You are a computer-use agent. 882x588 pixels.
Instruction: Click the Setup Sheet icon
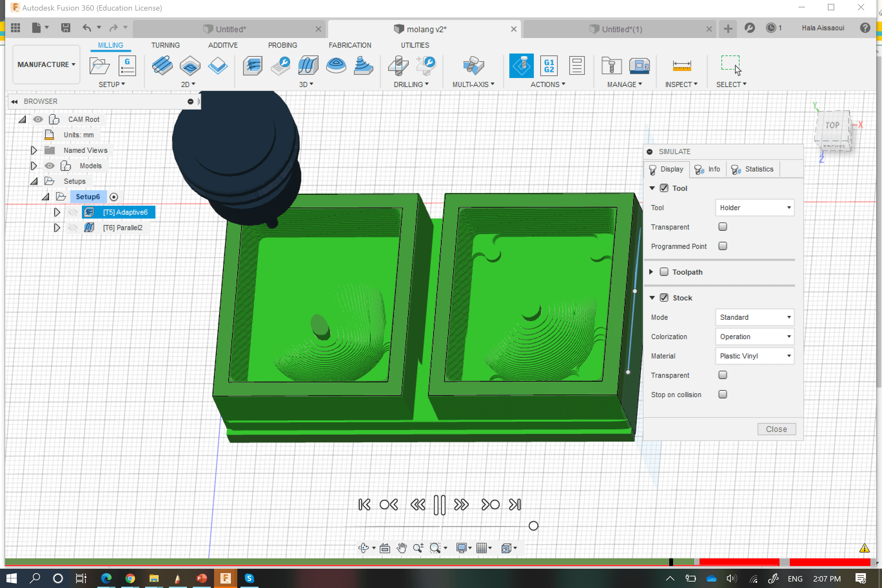point(576,66)
